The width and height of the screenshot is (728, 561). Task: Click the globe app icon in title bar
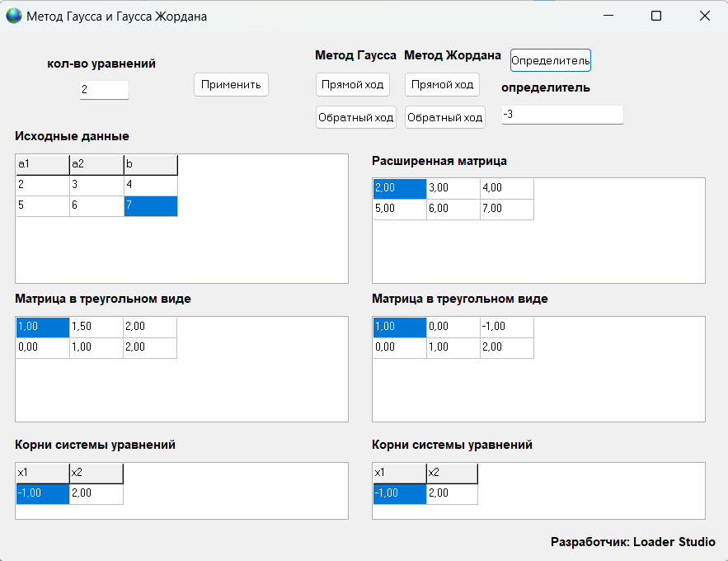click(x=15, y=16)
